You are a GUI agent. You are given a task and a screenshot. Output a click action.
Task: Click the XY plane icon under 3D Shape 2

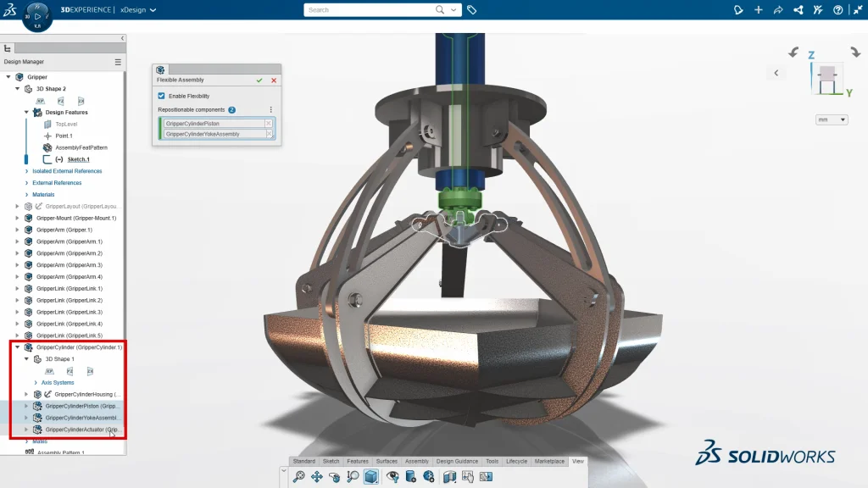pyautogui.click(x=41, y=101)
